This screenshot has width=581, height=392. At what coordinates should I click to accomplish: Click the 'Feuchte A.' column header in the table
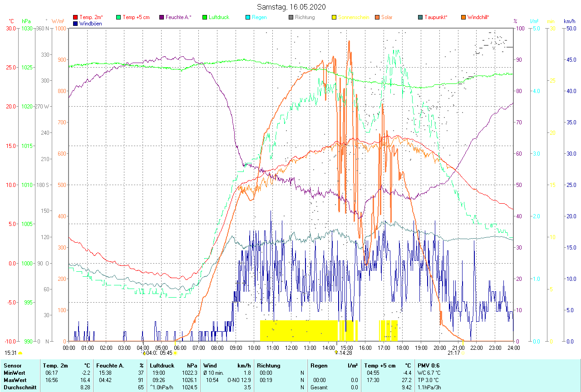(x=110, y=365)
